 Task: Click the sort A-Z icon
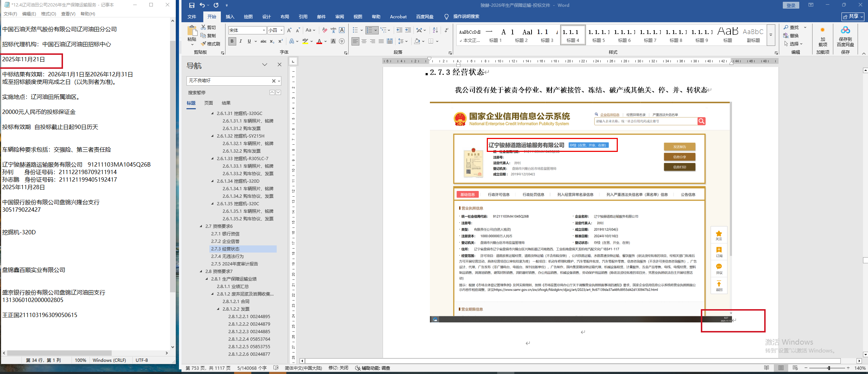[x=435, y=30]
